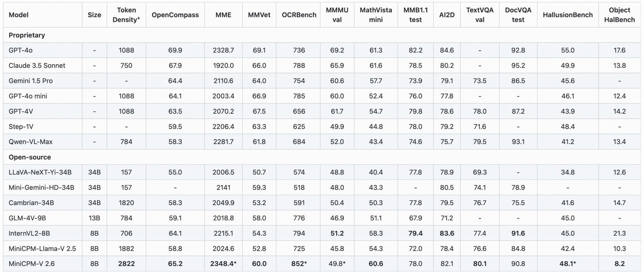Click the bold 2822 token density value
The height and width of the screenshot is (273, 644).
click(126, 264)
